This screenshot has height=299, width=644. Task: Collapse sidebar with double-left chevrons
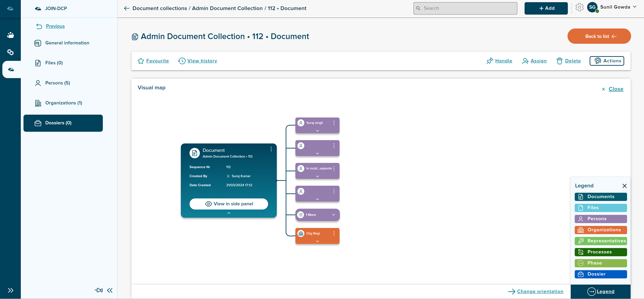(110, 290)
